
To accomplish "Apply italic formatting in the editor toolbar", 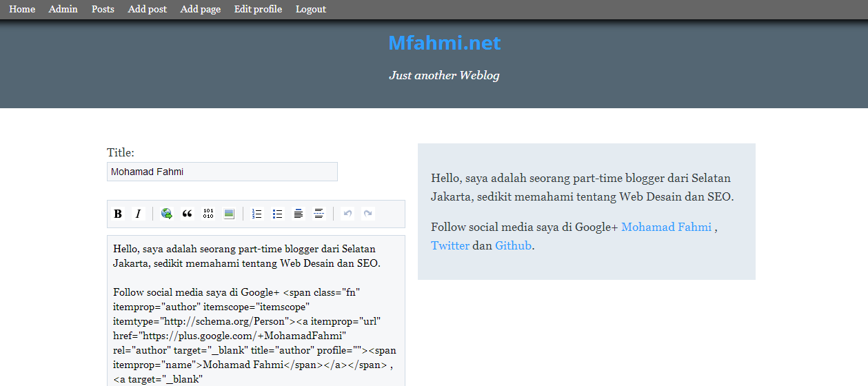I will [x=138, y=214].
